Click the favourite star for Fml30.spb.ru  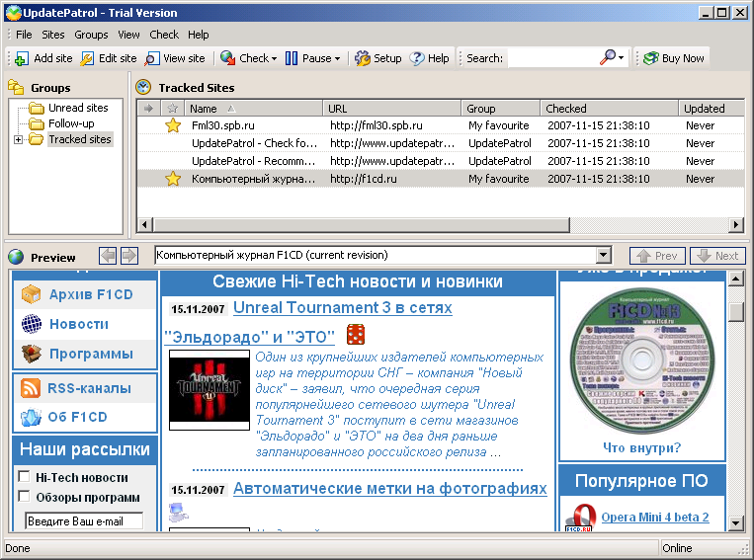coord(173,125)
